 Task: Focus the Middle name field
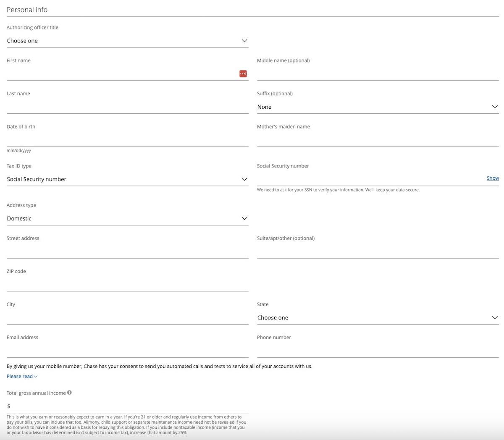378,74
